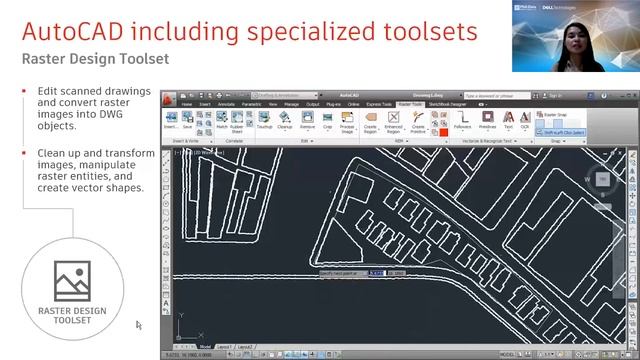The image size is (640, 360).
Task: Select the Multiline Text A tool in left toolbar
Action: (166, 303)
